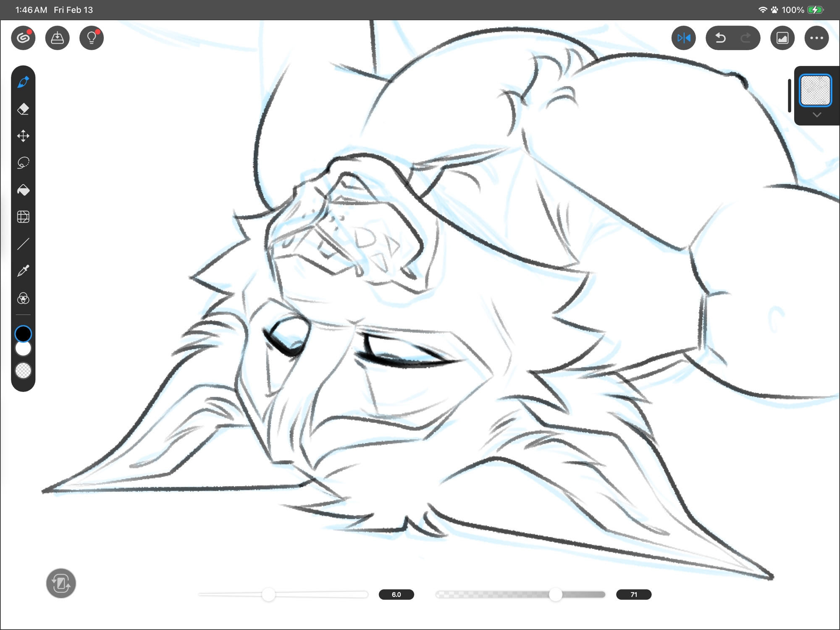The width and height of the screenshot is (840, 630).
Task: Toggle the canvas rotation lock button
Action: coord(61,583)
